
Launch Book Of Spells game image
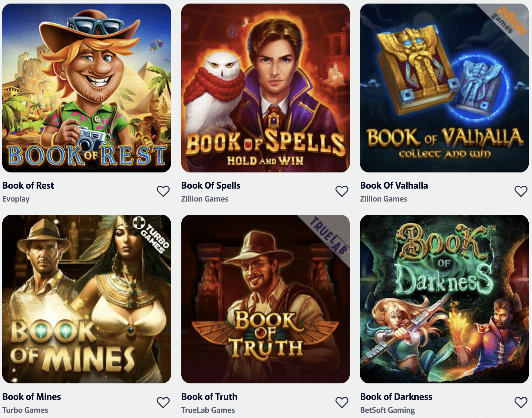coord(265,88)
